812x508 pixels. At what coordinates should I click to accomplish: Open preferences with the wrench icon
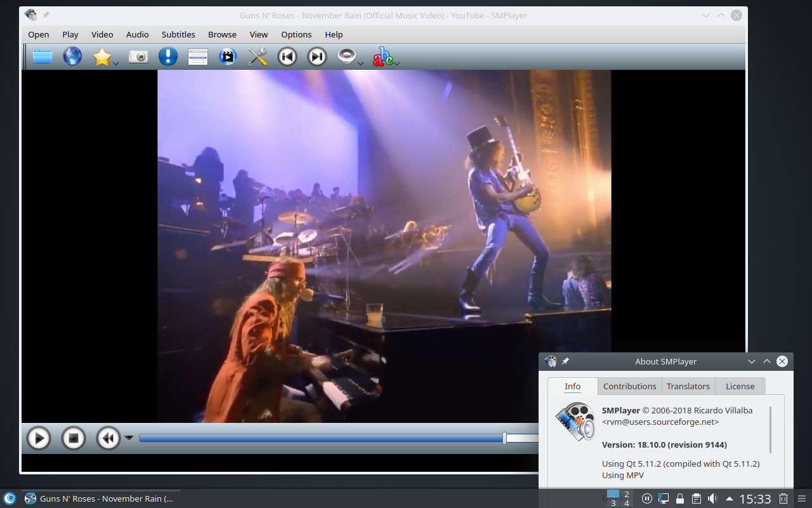258,57
